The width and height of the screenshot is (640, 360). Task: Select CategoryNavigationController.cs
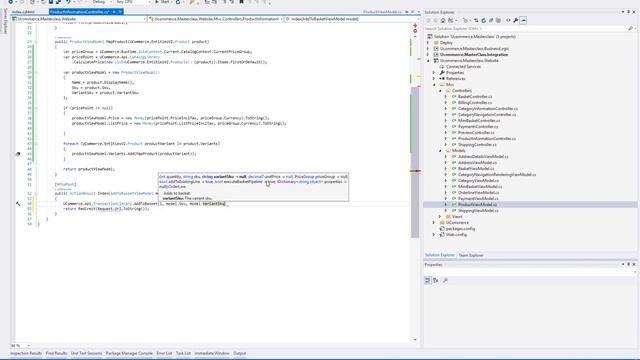pos(487,115)
